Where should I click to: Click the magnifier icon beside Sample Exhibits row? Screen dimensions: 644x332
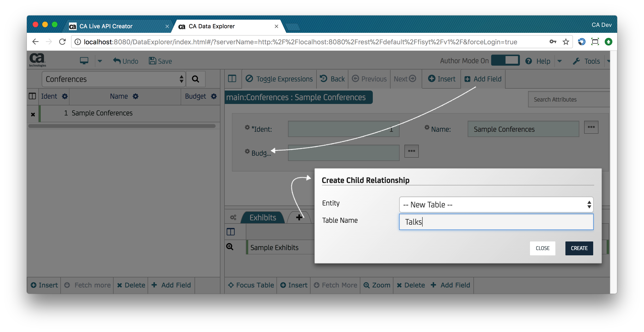pyautogui.click(x=230, y=247)
